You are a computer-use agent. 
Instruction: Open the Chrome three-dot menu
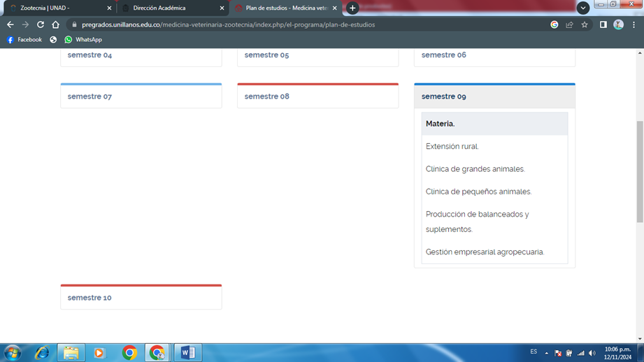point(634,24)
